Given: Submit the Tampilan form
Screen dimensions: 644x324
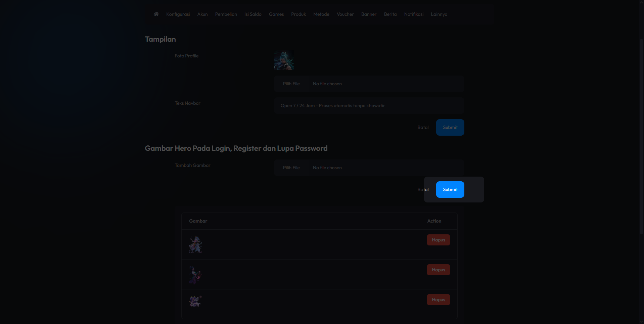Looking at the screenshot, I should pyautogui.click(x=450, y=127).
